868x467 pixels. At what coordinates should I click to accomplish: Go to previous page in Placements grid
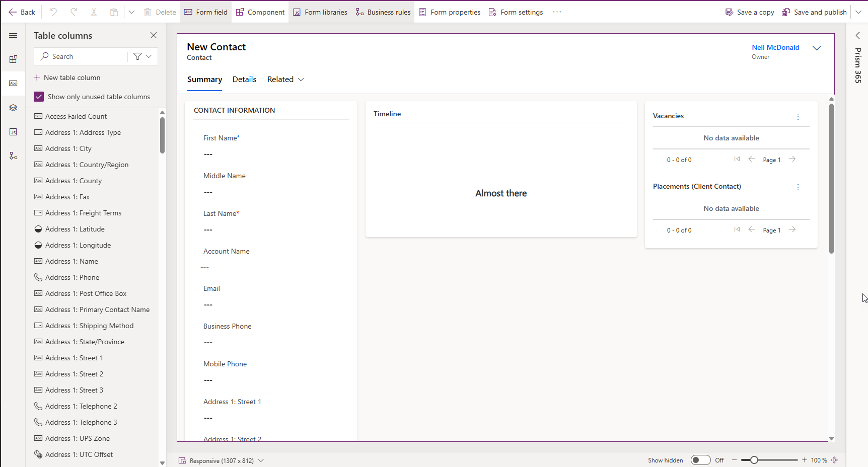752,229
